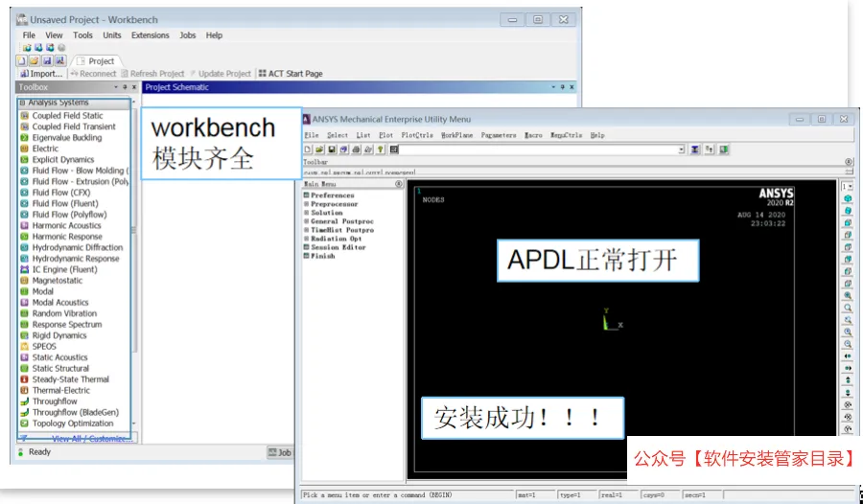Select Coupled Field Static system
The image size is (863, 504).
point(67,116)
